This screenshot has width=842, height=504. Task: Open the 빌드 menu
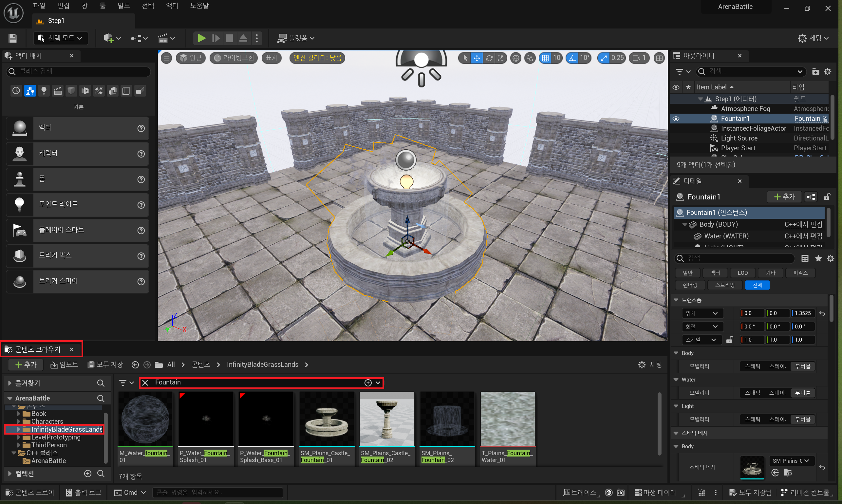(124, 6)
